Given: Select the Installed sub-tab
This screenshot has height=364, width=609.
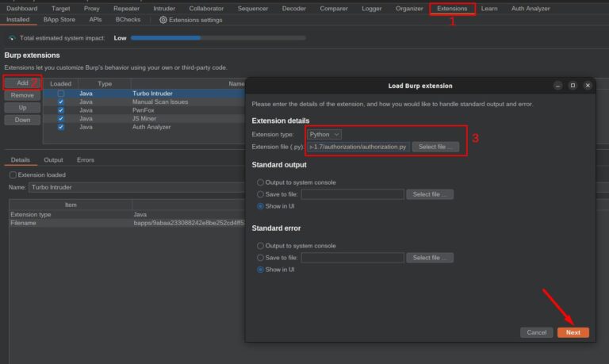Looking at the screenshot, I should [18, 19].
